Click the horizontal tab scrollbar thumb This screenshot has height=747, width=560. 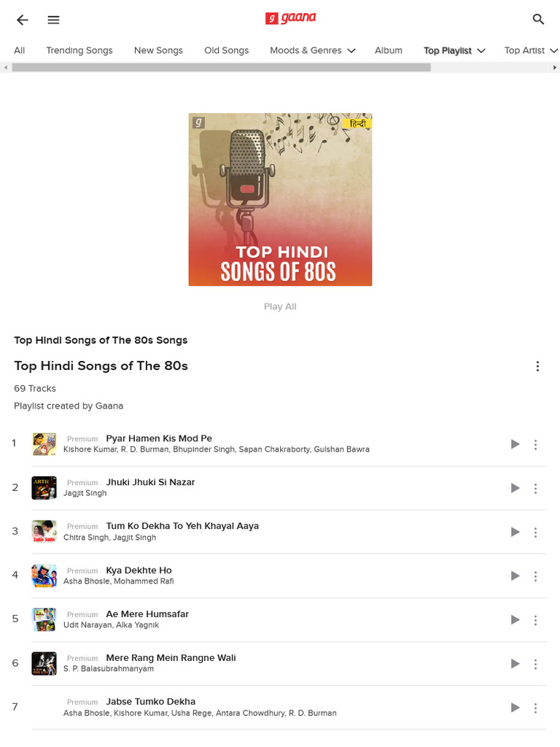[222, 68]
